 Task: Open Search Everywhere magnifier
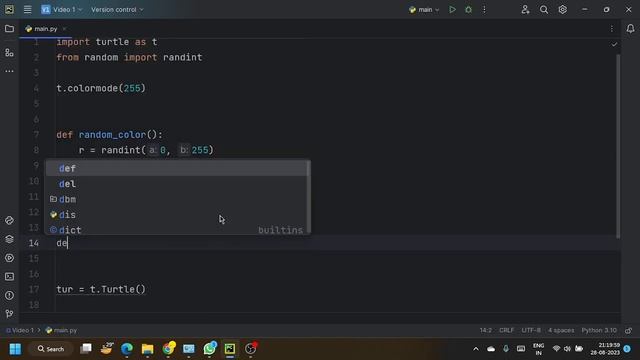pos(544,9)
